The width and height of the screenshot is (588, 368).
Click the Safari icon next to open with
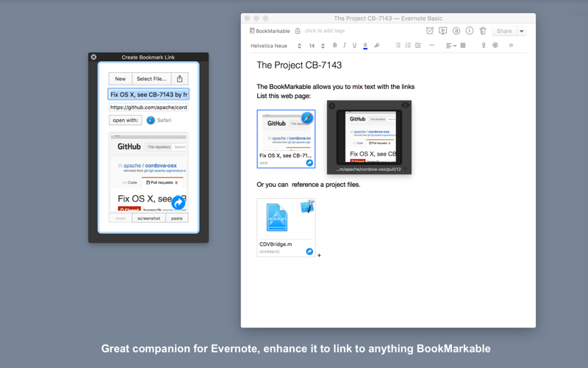tap(151, 120)
